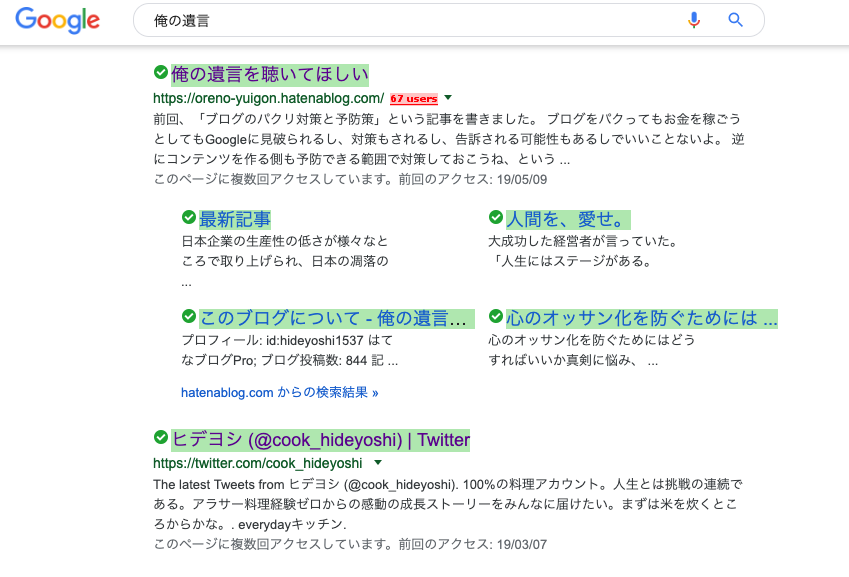Expand dropdown arrow next to 67 users badge
This screenshot has height=577, width=849.
point(448,99)
